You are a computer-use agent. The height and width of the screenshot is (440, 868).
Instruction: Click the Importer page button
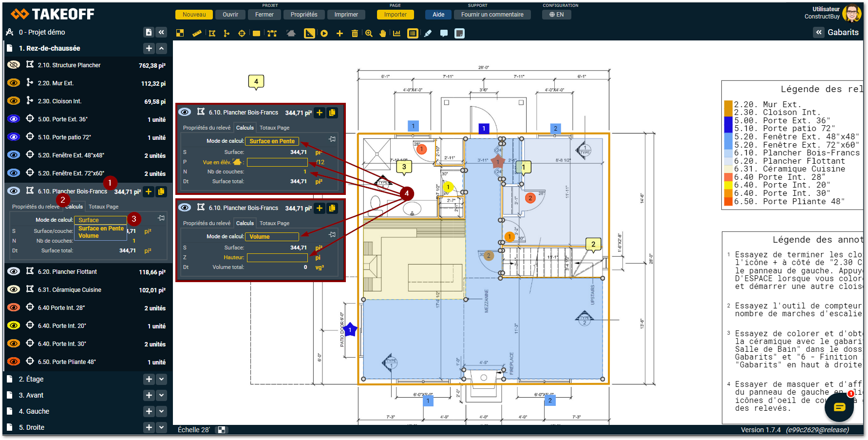tap(395, 15)
